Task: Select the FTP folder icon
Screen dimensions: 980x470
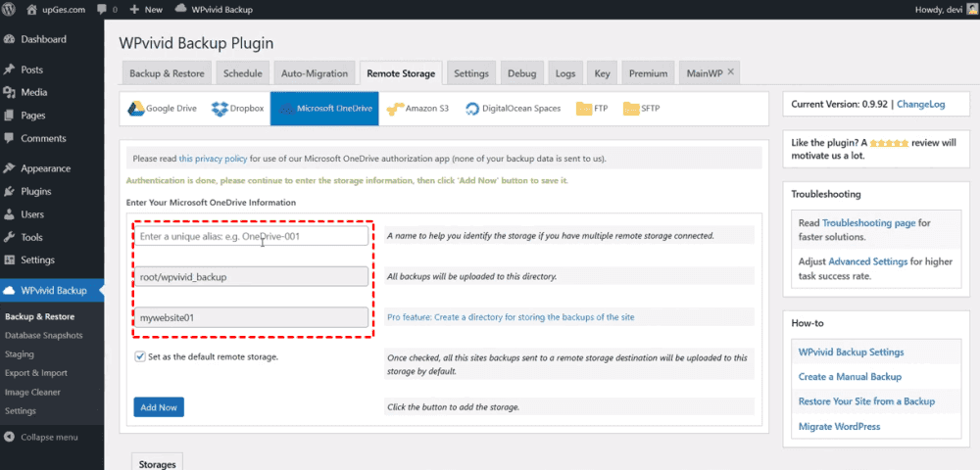Action: (x=584, y=109)
